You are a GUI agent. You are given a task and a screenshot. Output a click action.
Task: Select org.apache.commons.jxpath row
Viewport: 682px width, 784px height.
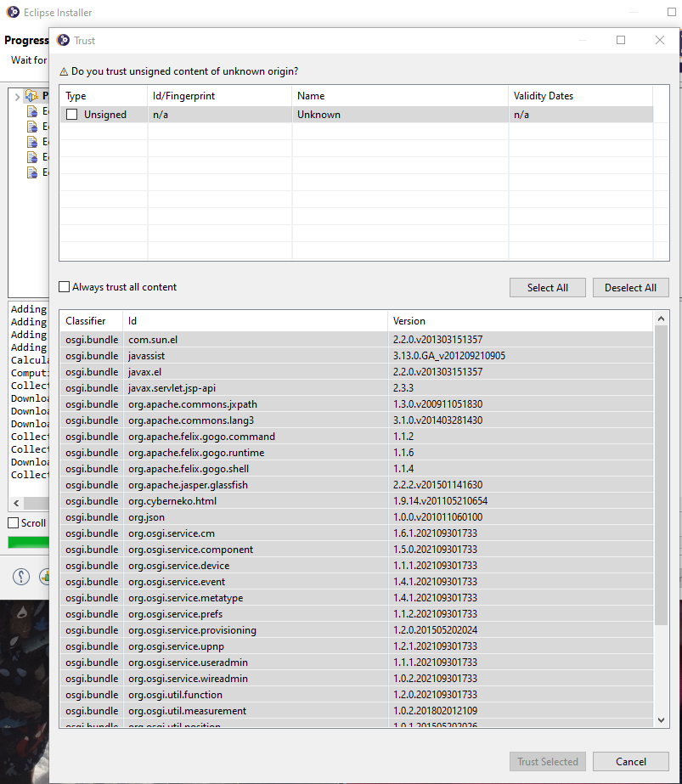(357, 404)
